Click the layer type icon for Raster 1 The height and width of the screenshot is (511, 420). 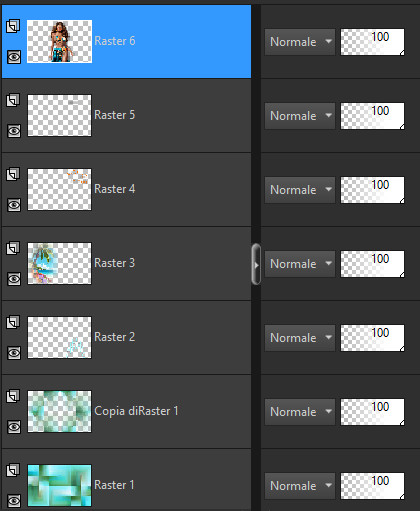13,470
